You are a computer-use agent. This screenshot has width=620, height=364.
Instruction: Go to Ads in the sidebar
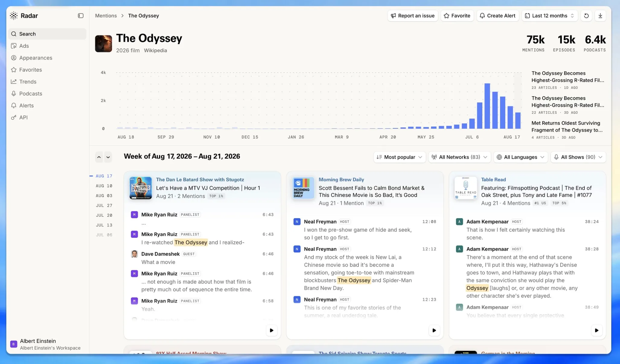coord(47,46)
